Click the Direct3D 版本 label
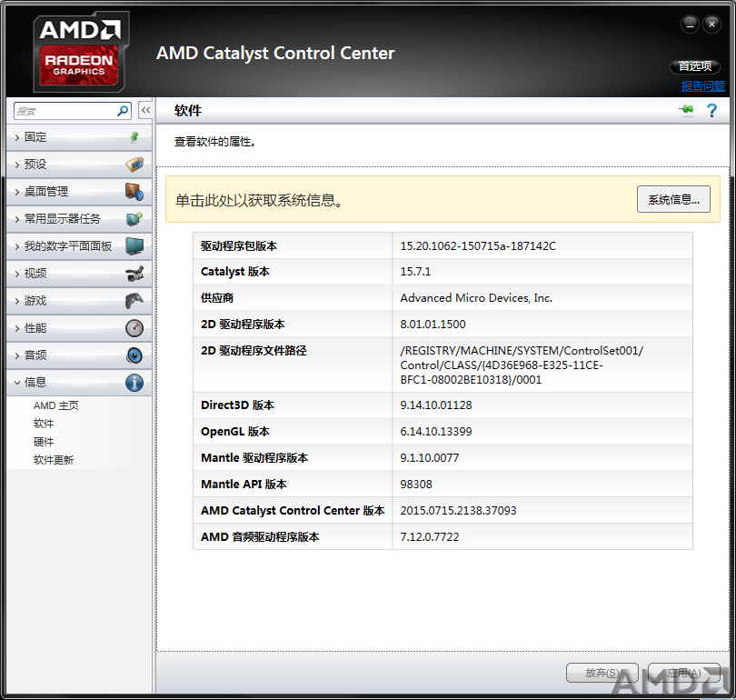Image resolution: width=736 pixels, height=700 pixels. coord(237,405)
